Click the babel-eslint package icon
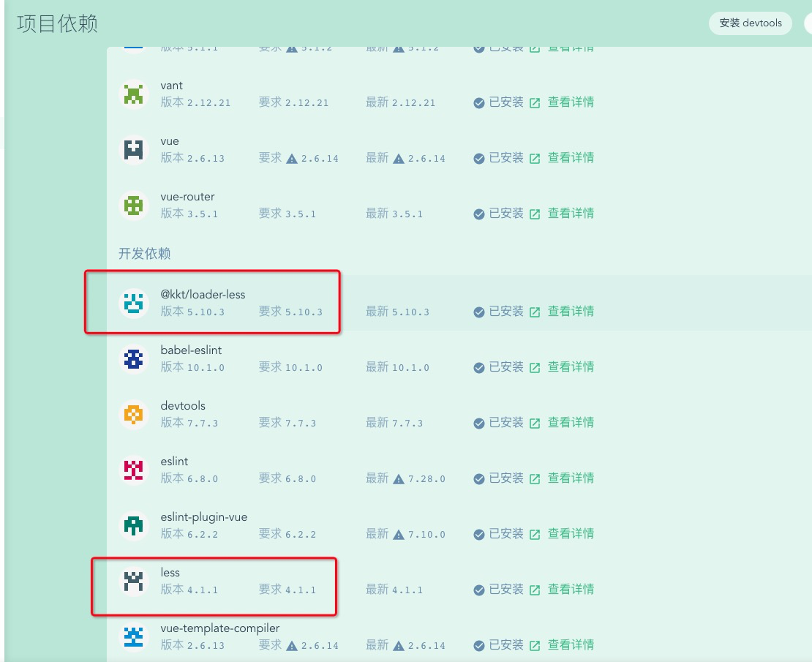This screenshot has width=812, height=662. tap(132, 358)
